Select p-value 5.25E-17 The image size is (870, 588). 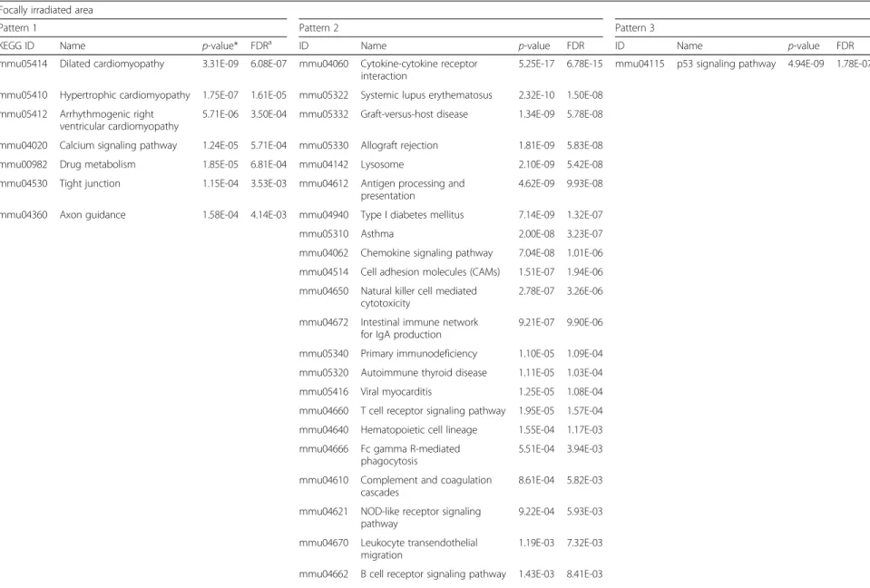pyautogui.click(x=536, y=64)
